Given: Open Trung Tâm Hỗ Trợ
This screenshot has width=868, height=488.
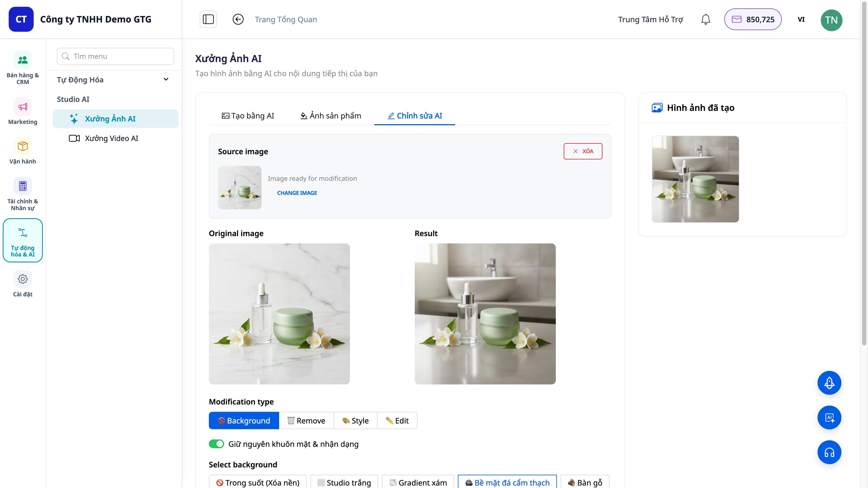Looking at the screenshot, I should [650, 20].
